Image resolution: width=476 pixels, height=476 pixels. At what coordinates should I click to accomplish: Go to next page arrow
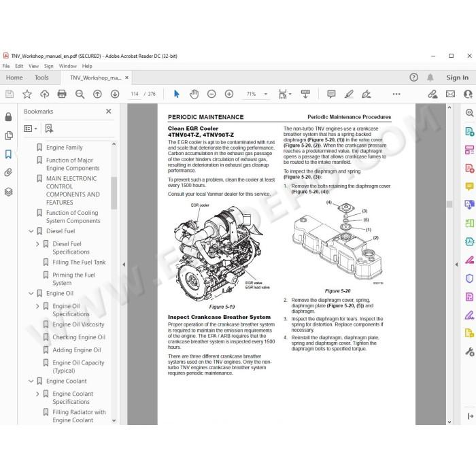click(x=115, y=94)
